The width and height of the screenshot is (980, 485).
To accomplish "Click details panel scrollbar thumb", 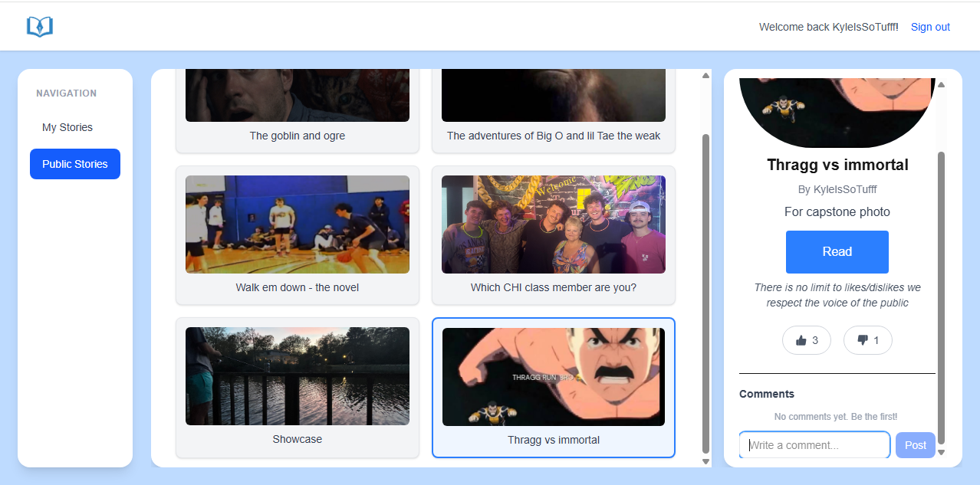I will pyautogui.click(x=941, y=298).
